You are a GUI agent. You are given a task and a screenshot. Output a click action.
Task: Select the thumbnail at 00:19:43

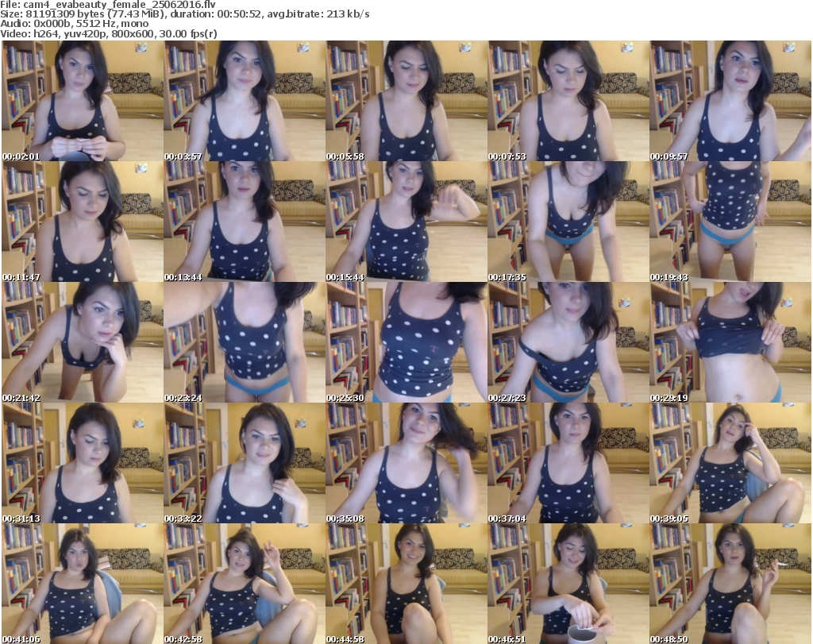click(730, 222)
